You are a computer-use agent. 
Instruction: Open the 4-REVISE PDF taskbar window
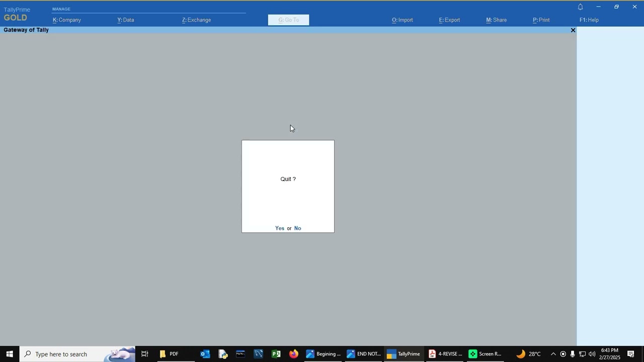point(445,354)
